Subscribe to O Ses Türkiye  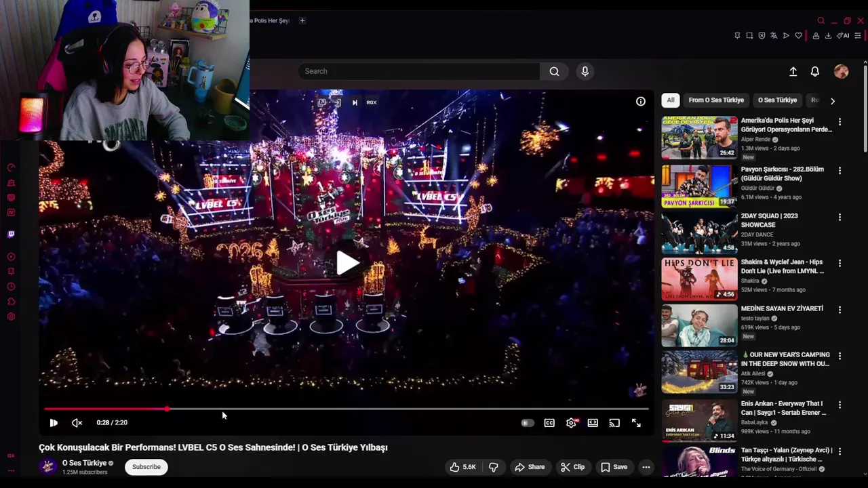(x=146, y=467)
